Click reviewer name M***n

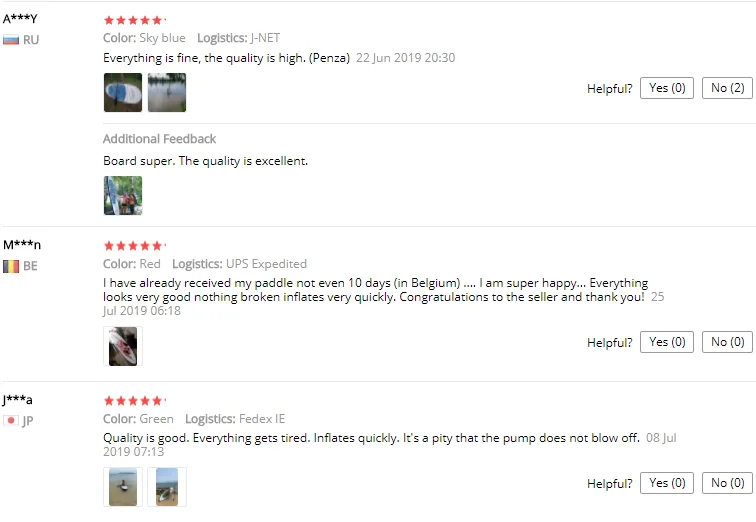click(22, 245)
